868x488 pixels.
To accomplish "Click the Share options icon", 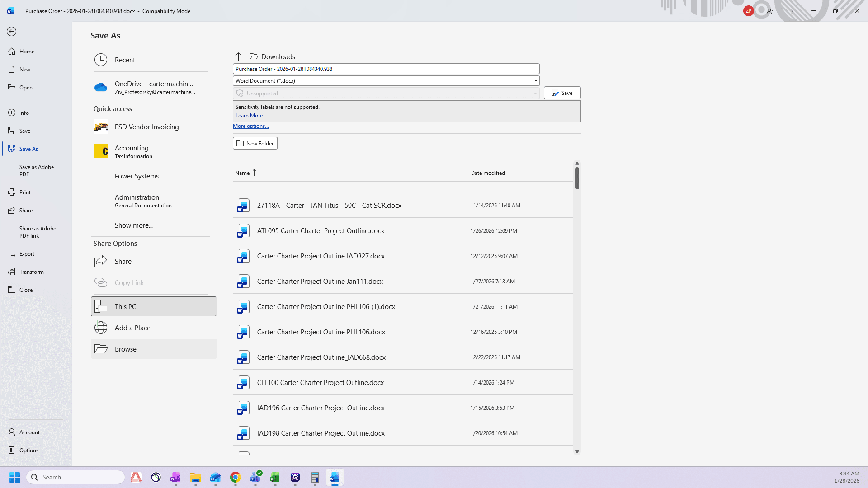I will click(101, 261).
